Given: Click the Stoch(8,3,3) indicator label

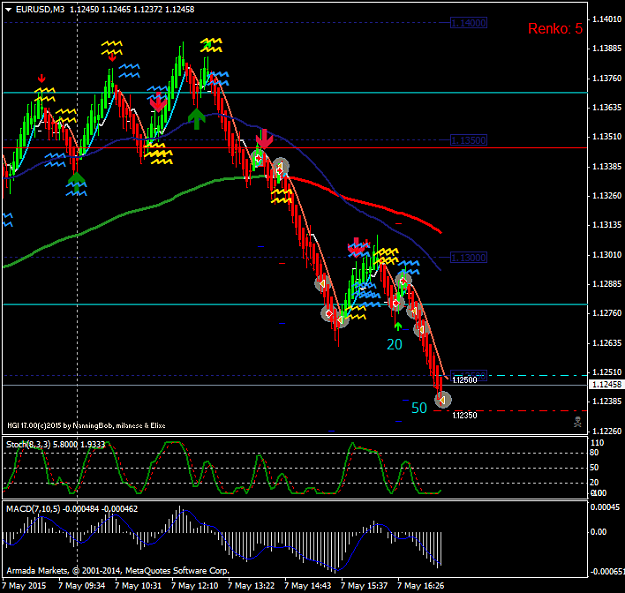Looking at the screenshot, I should [55, 444].
